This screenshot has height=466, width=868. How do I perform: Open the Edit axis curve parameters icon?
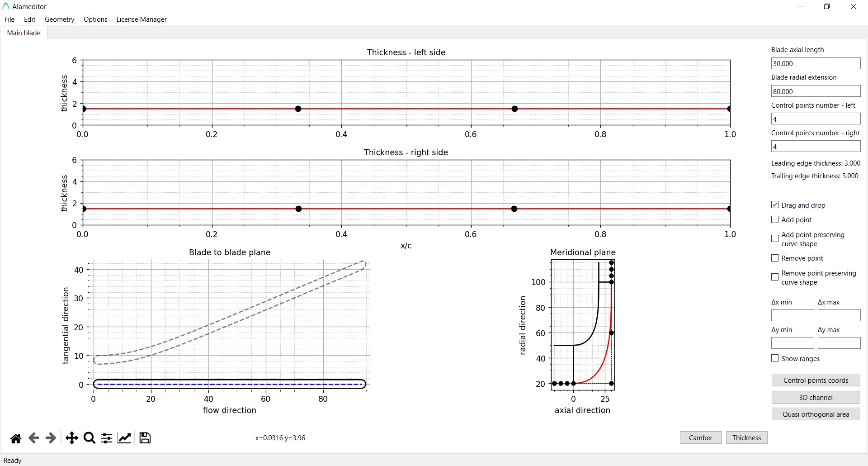(x=124, y=438)
